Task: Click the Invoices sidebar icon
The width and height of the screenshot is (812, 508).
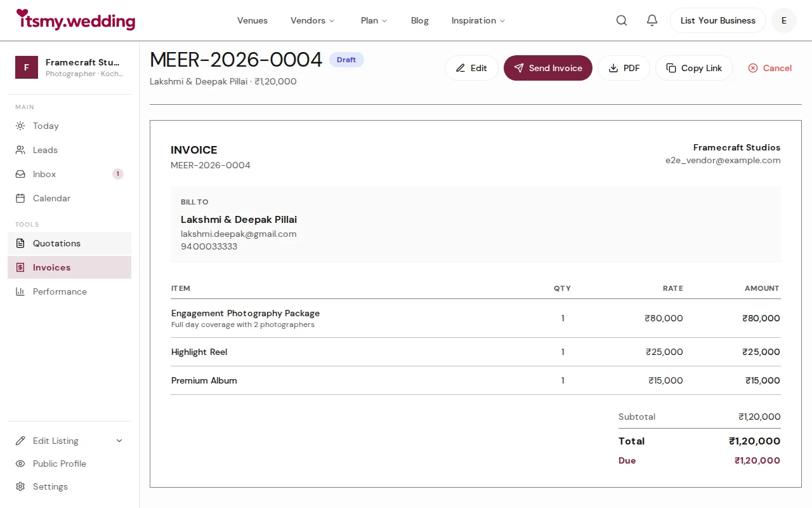Action: click(20, 267)
